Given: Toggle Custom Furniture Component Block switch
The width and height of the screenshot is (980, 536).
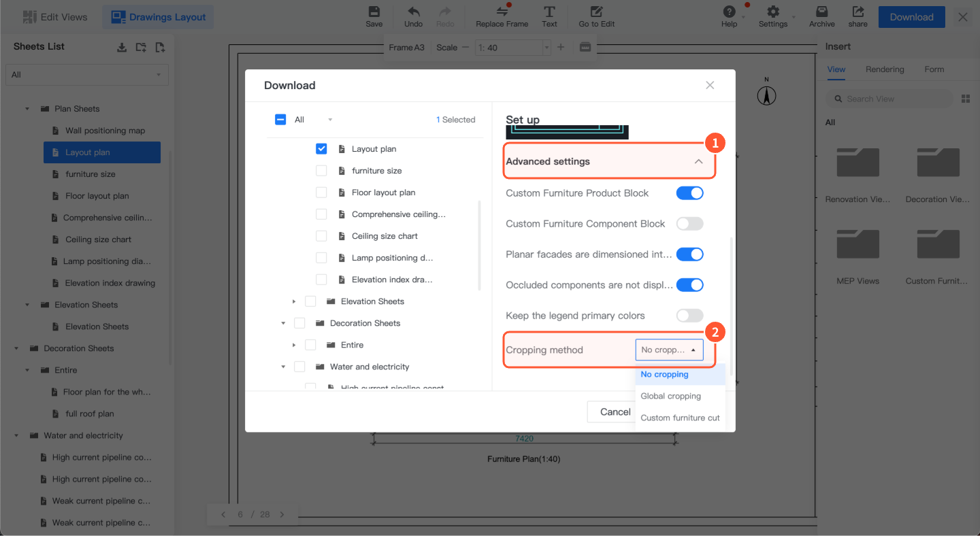Looking at the screenshot, I should [689, 224].
